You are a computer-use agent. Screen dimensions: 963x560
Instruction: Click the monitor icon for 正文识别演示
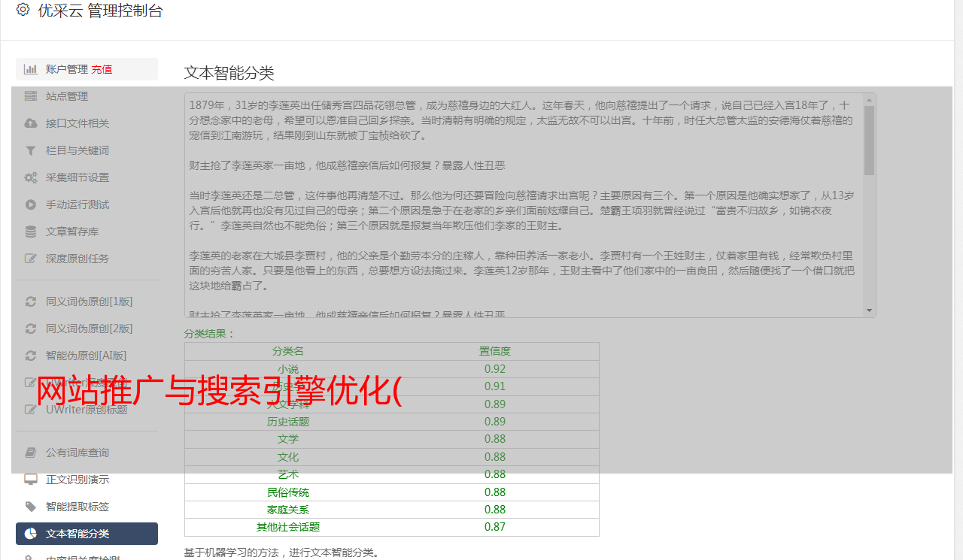click(31, 480)
